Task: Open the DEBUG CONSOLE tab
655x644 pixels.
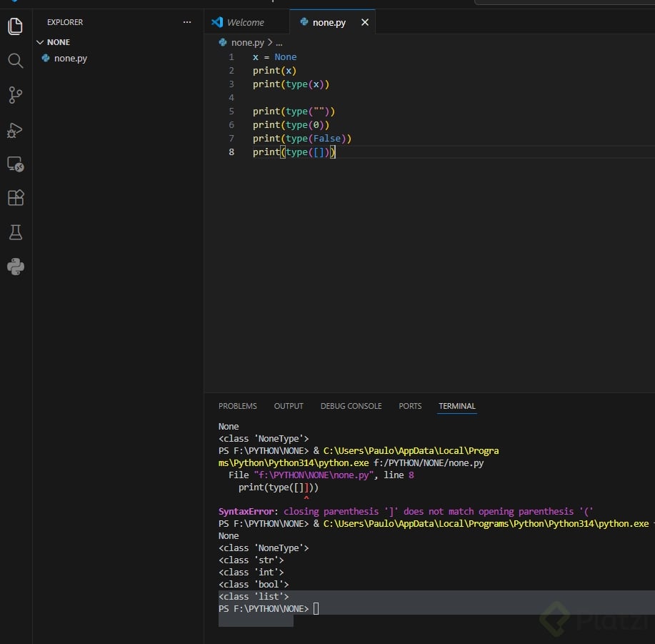Action: tap(351, 406)
